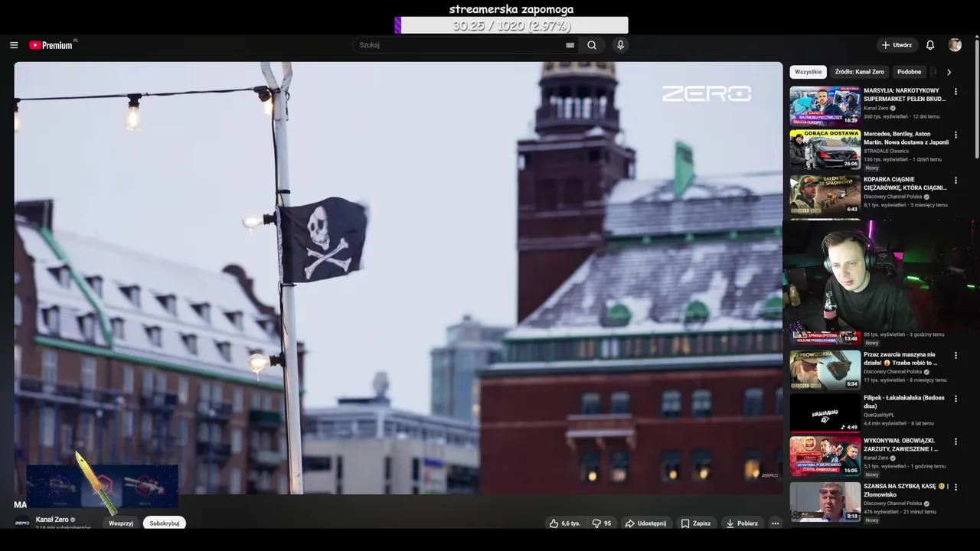
Task: Open options for Filipek - Łakałakałaka video
Action: pyautogui.click(x=955, y=399)
